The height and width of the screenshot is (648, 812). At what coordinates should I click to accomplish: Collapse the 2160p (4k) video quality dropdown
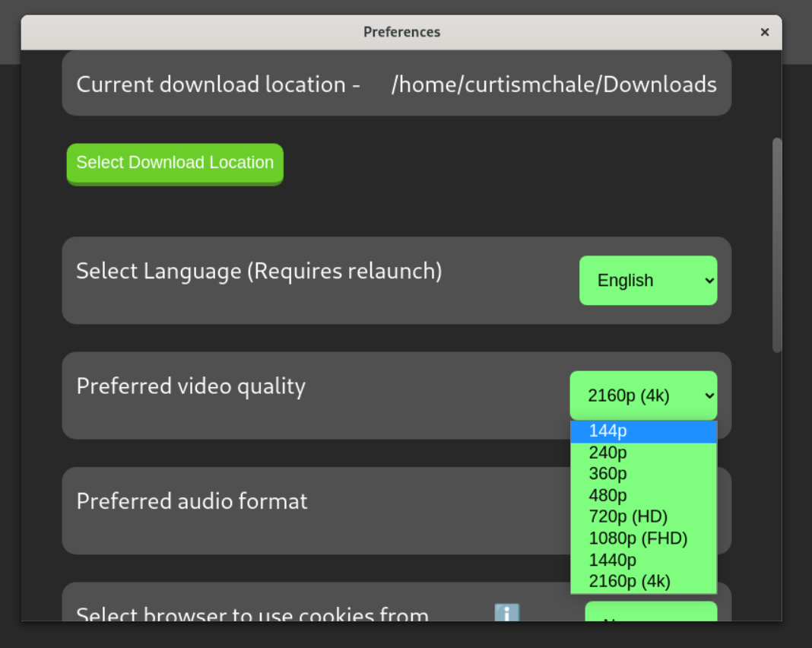[x=643, y=395]
